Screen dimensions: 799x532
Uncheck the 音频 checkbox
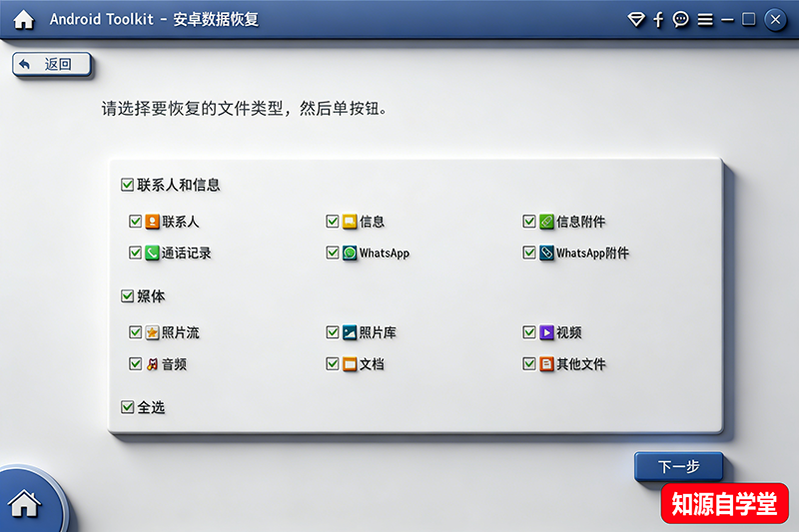[135, 364]
